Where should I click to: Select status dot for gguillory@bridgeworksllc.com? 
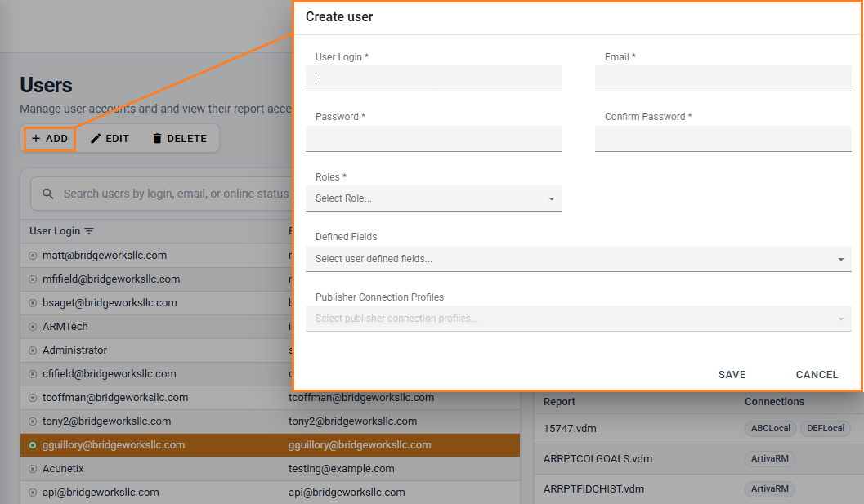coord(33,445)
